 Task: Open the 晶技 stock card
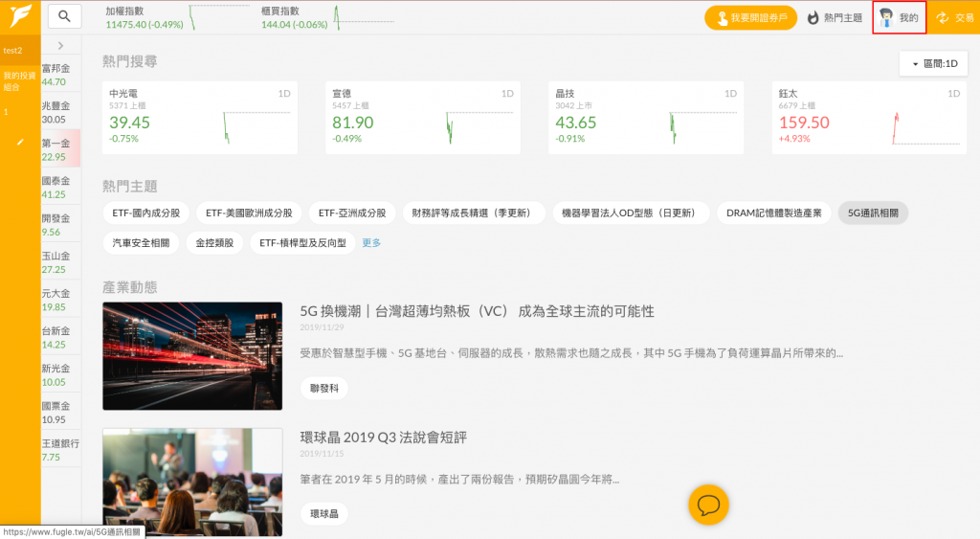point(646,118)
